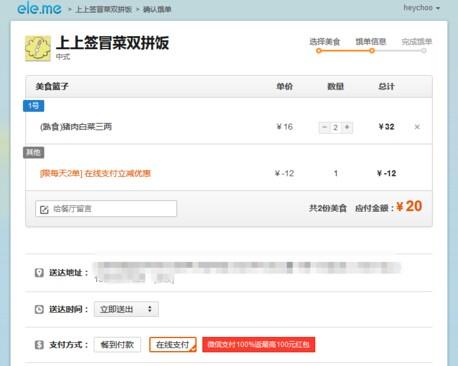The image size is (458, 366).
Task: Choose 在线支付 payment method
Action: pyautogui.click(x=173, y=344)
